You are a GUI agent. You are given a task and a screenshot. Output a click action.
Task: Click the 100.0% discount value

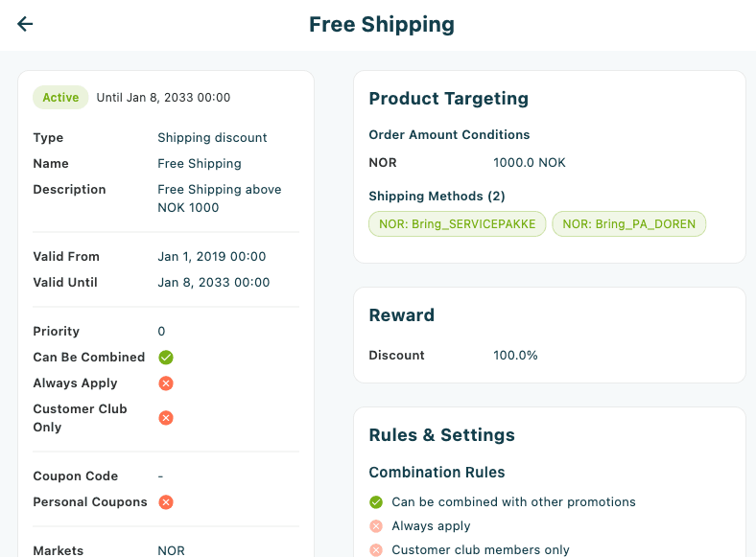pyautogui.click(x=515, y=355)
